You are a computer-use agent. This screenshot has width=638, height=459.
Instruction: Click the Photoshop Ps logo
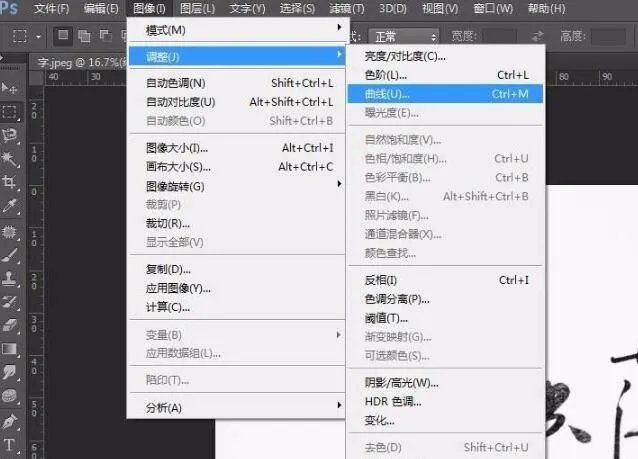(9, 8)
